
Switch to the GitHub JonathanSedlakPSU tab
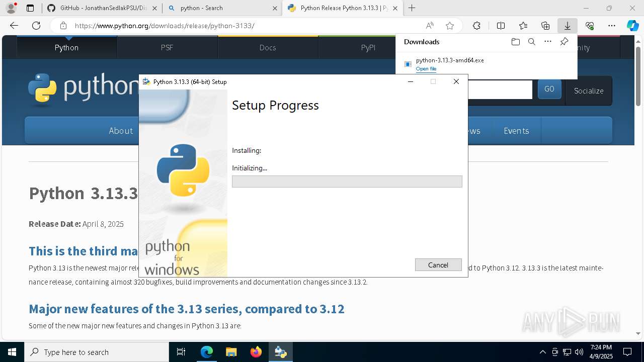102,8
